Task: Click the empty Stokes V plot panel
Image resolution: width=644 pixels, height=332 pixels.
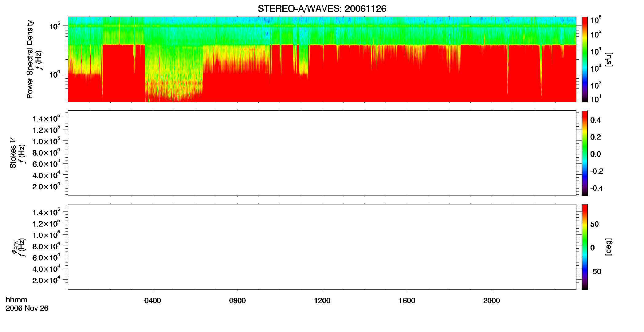Action: pos(322,153)
